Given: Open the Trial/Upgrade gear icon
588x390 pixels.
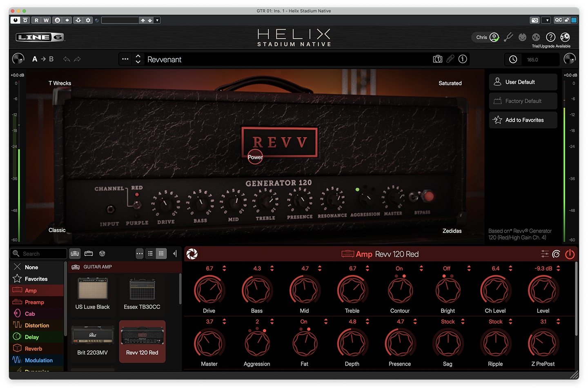Looking at the screenshot, I should (565, 38).
